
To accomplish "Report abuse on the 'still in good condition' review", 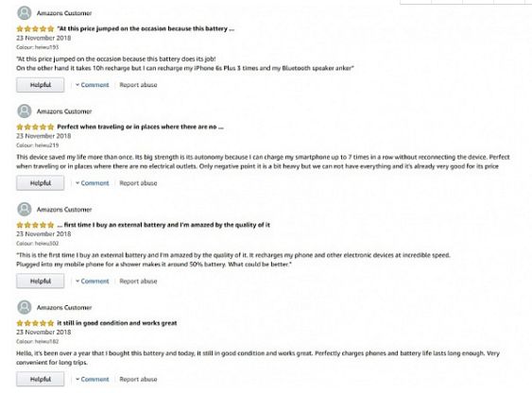I will [x=138, y=379].
